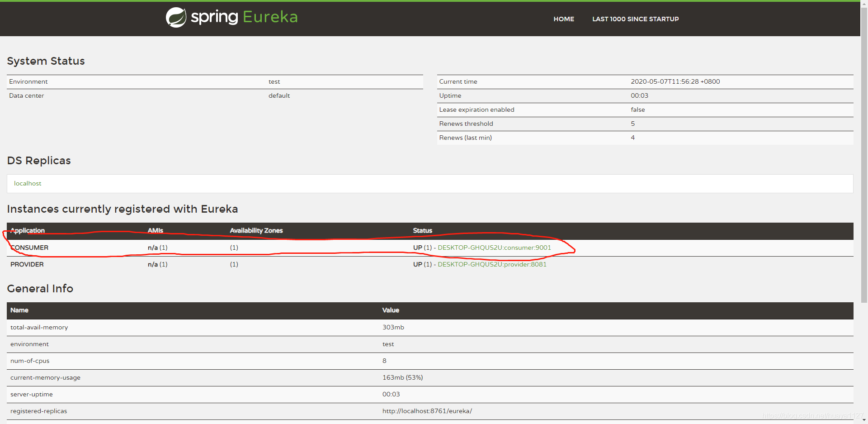Click the Availability Zones column header
Image resolution: width=868 pixels, height=424 pixels.
(256, 230)
